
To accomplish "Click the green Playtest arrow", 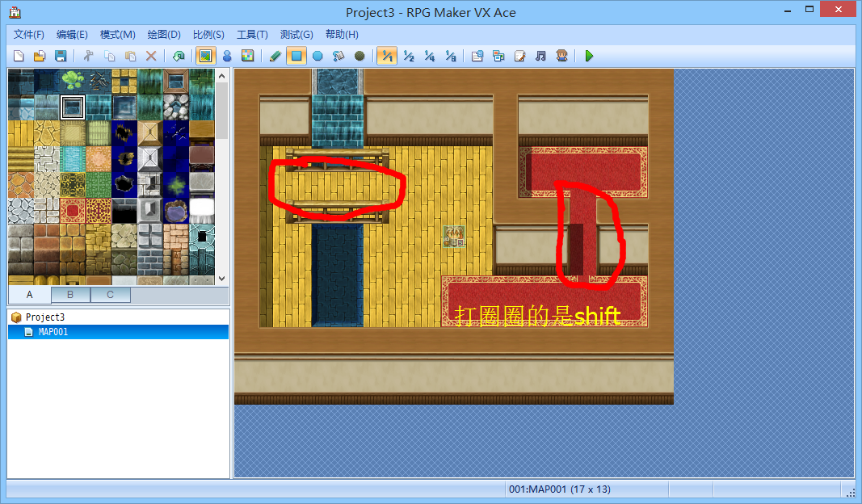I will point(589,56).
